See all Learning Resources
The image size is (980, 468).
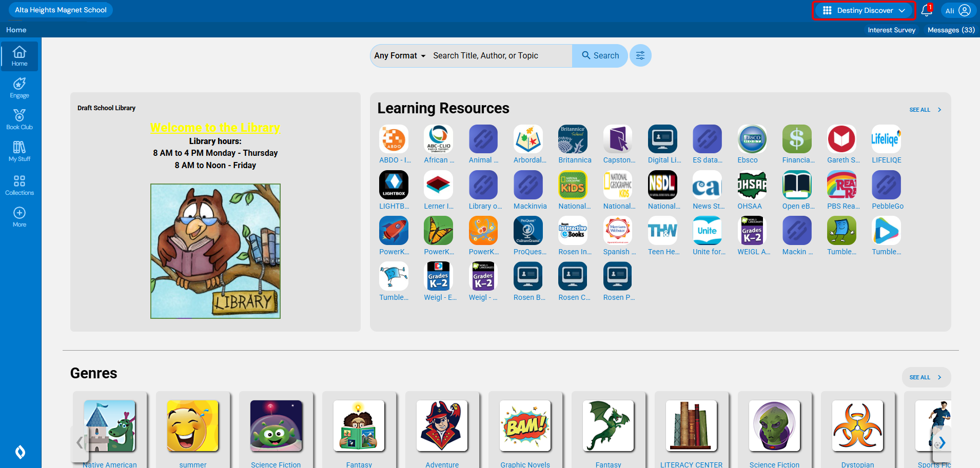[926, 110]
